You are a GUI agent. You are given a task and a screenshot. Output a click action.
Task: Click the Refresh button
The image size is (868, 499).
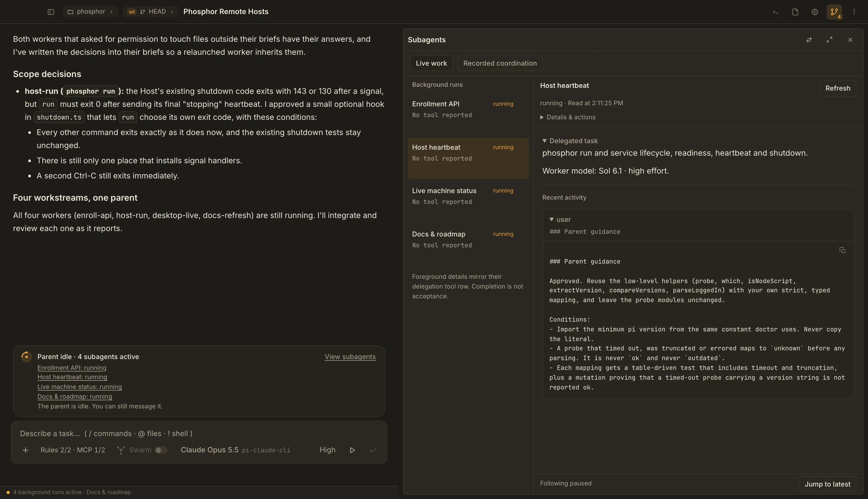[838, 88]
